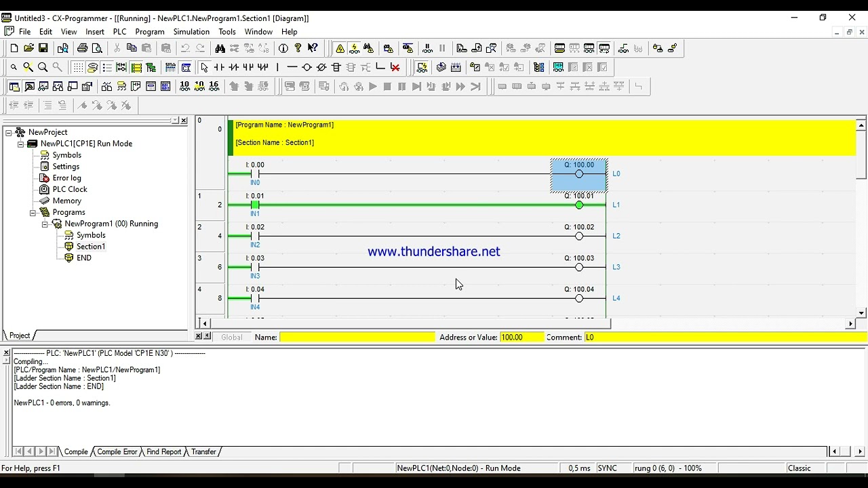Click the Address or Value field

coord(522,338)
